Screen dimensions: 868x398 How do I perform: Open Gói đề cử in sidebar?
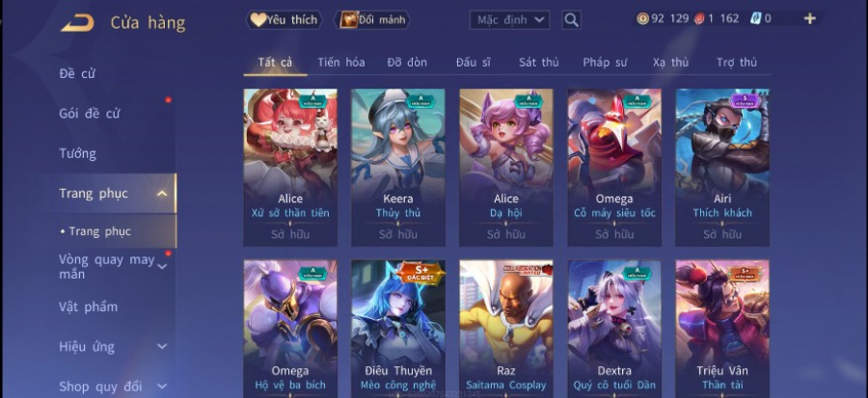[90, 114]
